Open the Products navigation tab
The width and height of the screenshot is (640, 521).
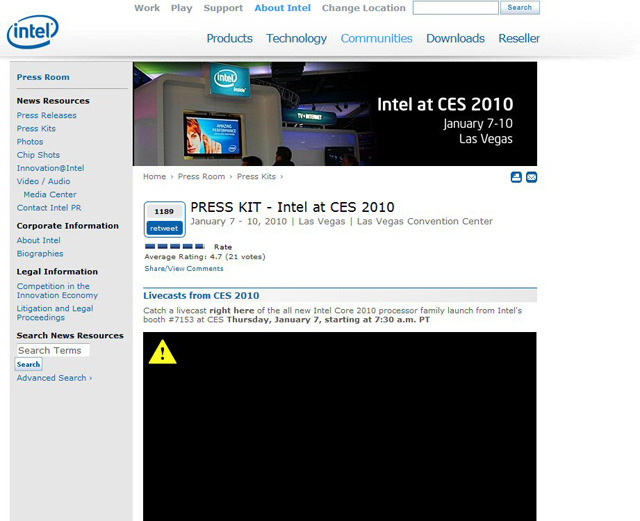point(229,38)
